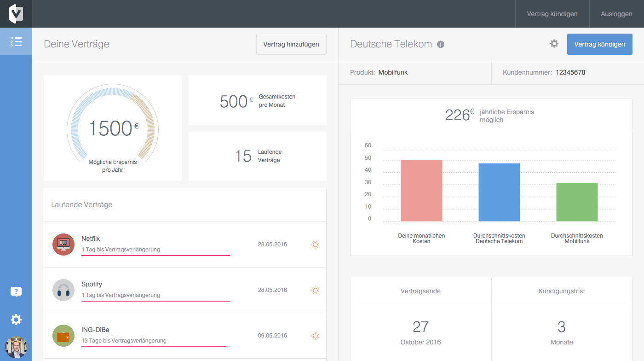Click the red Deine monatlichen Kosten bar

(x=421, y=191)
